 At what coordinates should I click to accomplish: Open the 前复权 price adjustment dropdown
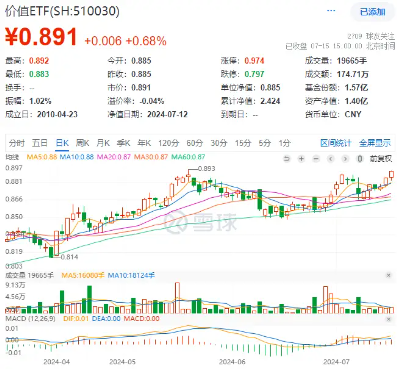(x=381, y=159)
